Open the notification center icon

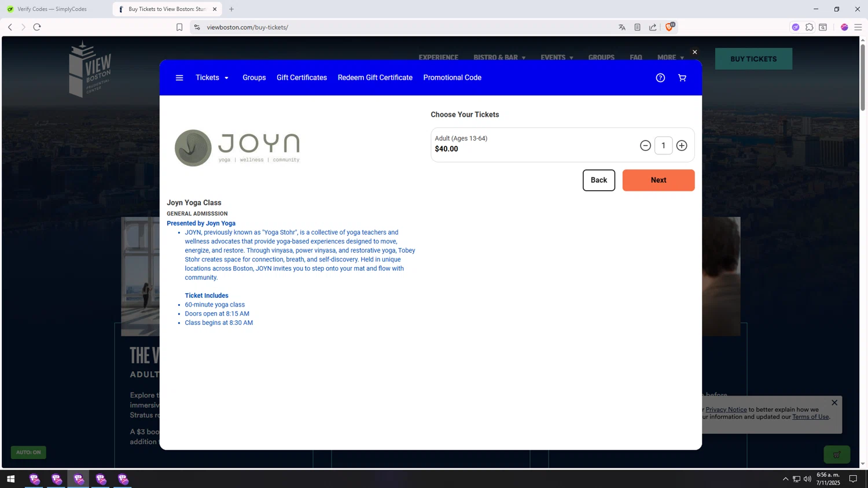(853, 479)
